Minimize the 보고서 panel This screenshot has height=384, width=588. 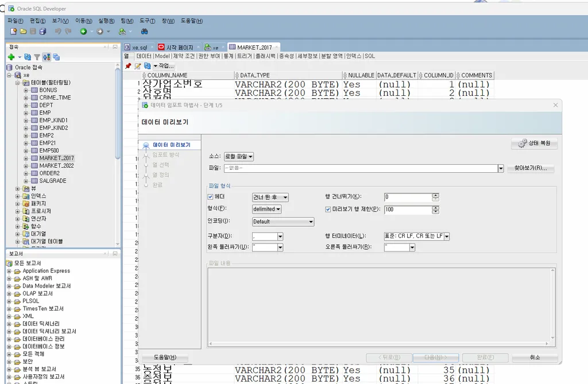[x=115, y=254]
